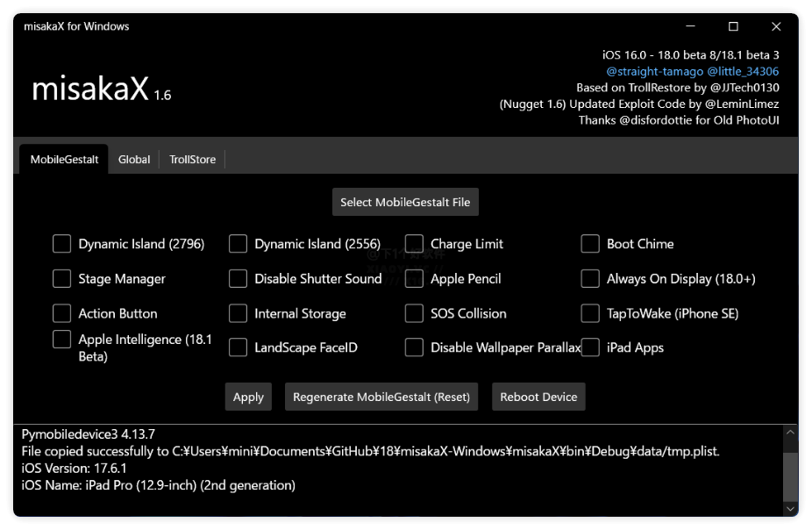Click Select MobileGestalt File button
The image size is (812, 530).
click(405, 202)
